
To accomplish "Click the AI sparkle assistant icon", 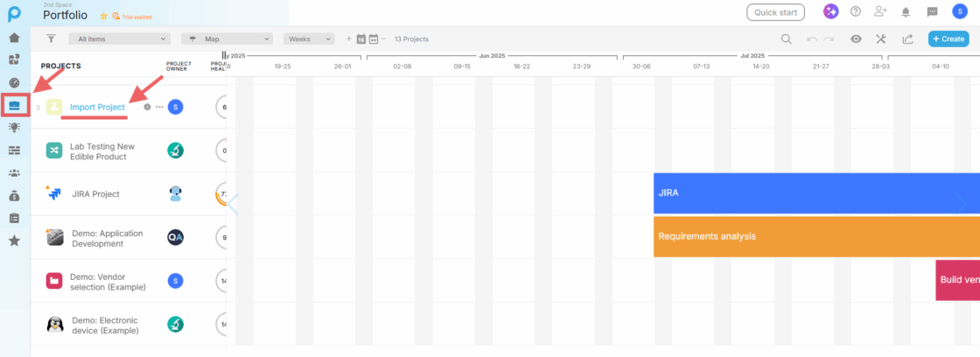I will click(830, 11).
